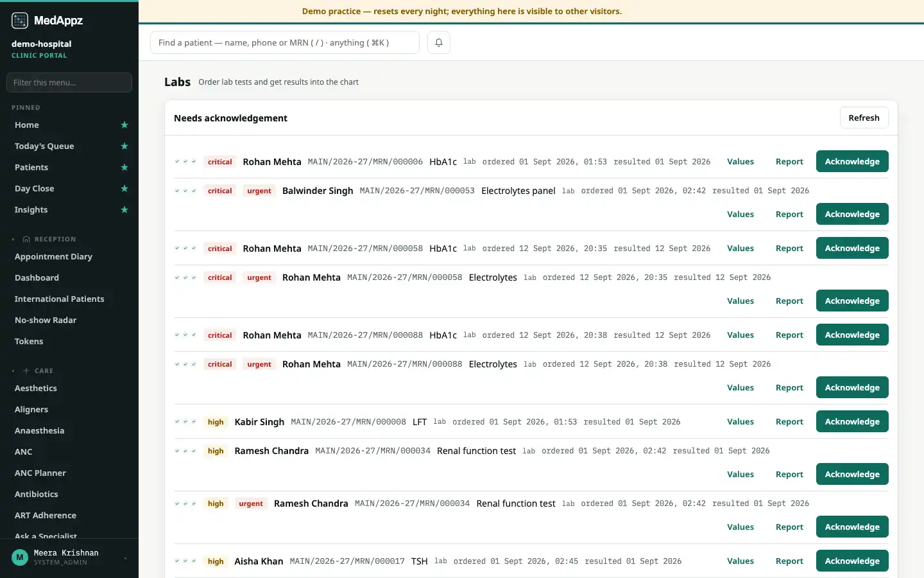Open the Patients page

point(31,168)
